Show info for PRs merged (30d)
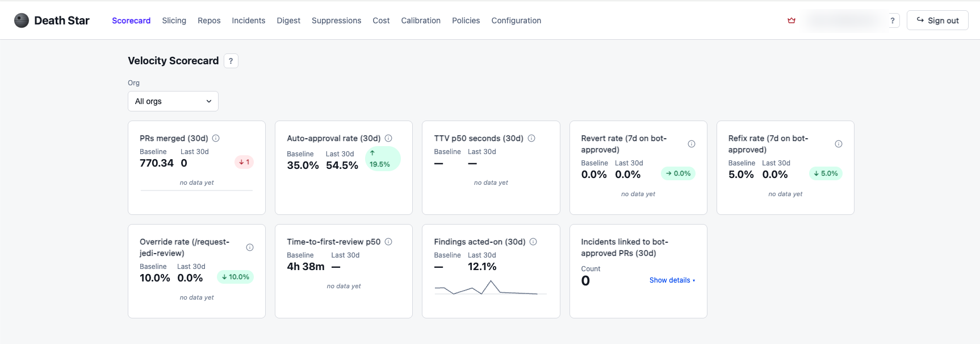Screen dimensions: 980x344 click(216, 138)
